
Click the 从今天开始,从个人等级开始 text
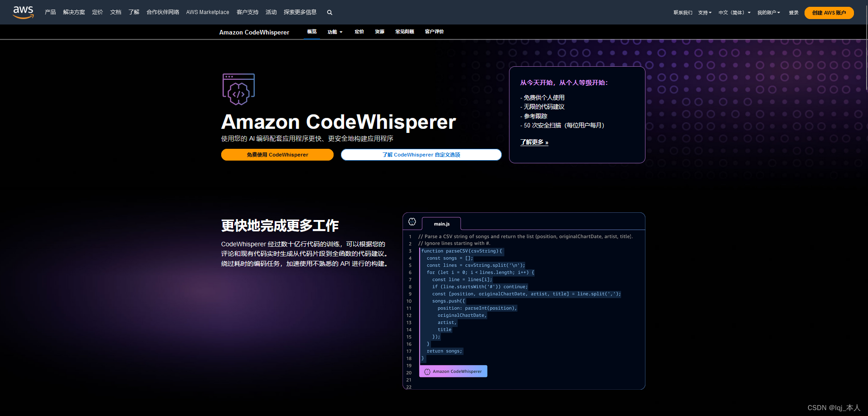[564, 83]
